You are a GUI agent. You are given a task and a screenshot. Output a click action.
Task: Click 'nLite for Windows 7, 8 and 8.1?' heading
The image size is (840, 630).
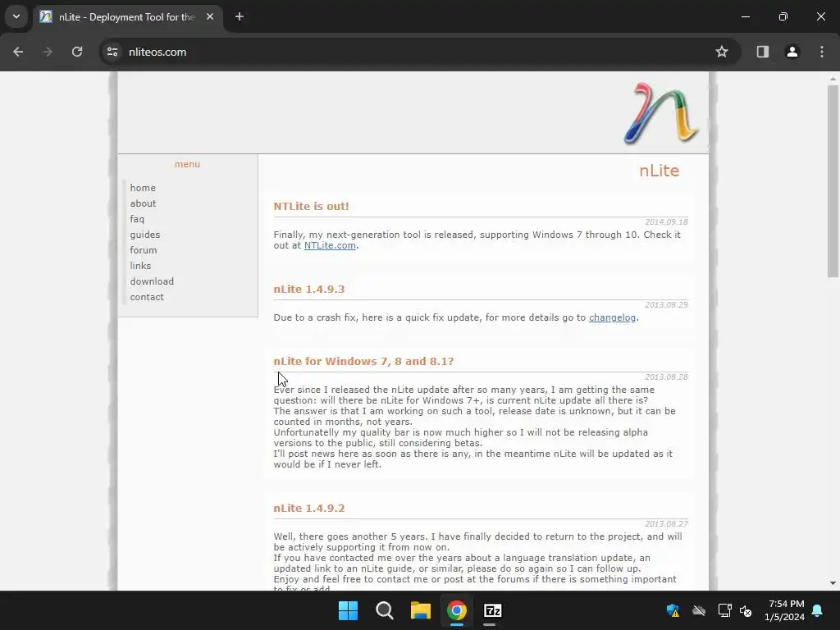(363, 362)
